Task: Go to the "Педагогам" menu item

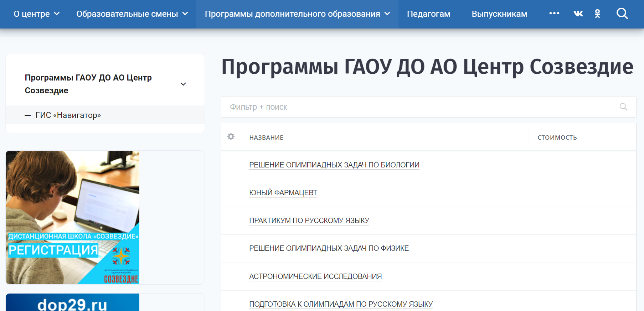Action: (428, 14)
